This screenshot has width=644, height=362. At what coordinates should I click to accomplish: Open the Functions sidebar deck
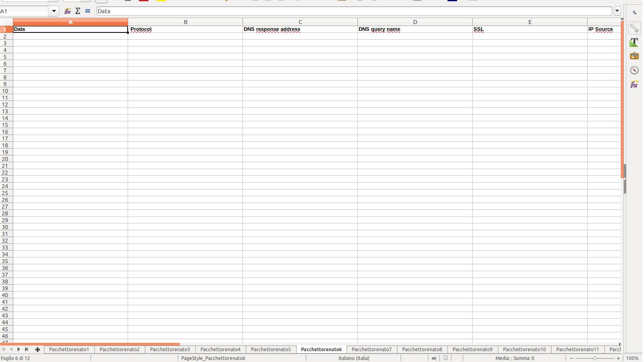click(x=634, y=84)
